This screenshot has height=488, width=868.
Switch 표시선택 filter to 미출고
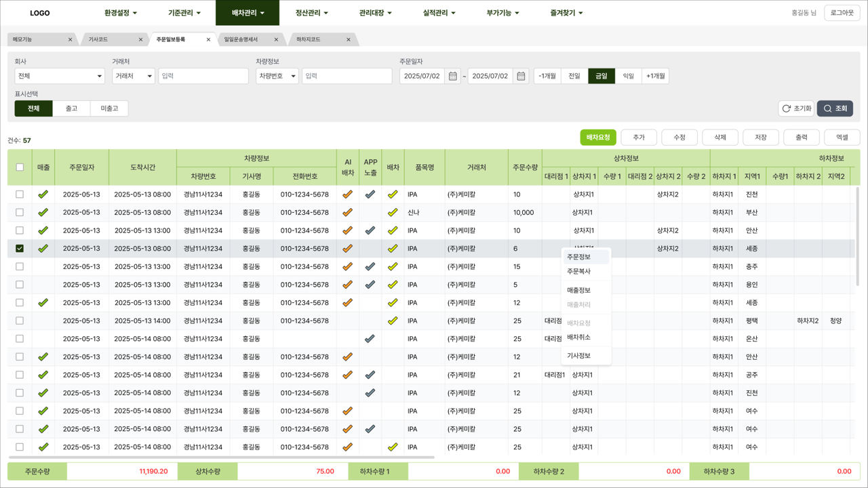point(109,108)
